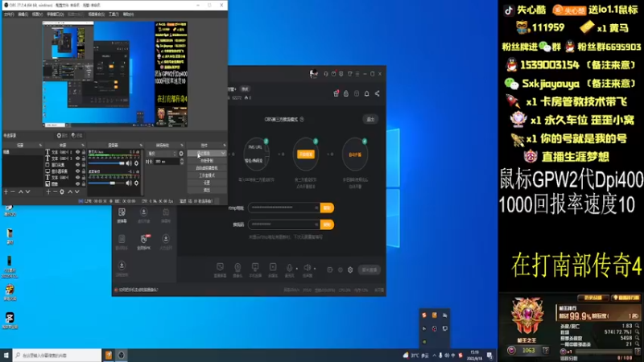Adjust the desktop audio volume slider in the mixer
644x362 pixels.
click(x=106, y=183)
